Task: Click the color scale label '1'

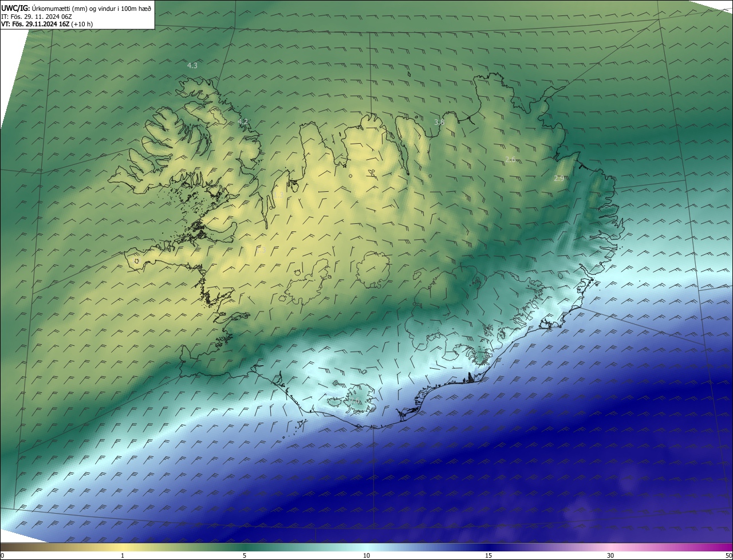Action: point(123,555)
